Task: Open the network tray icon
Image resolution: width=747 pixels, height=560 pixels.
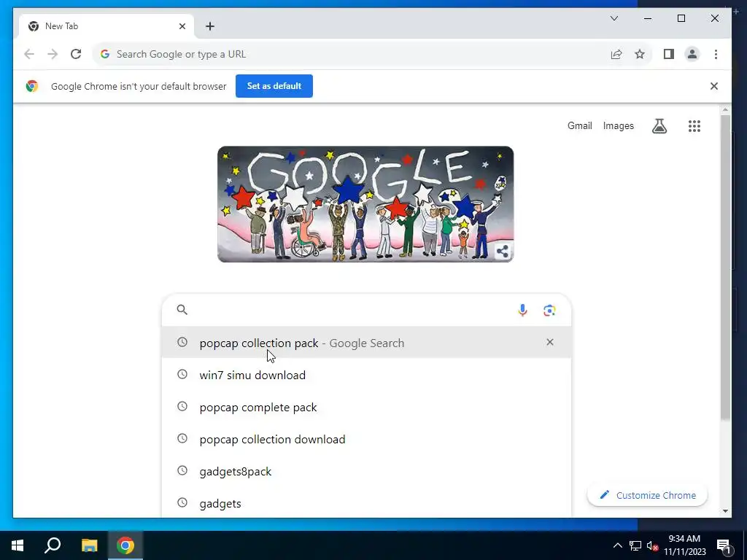Action: pos(635,545)
